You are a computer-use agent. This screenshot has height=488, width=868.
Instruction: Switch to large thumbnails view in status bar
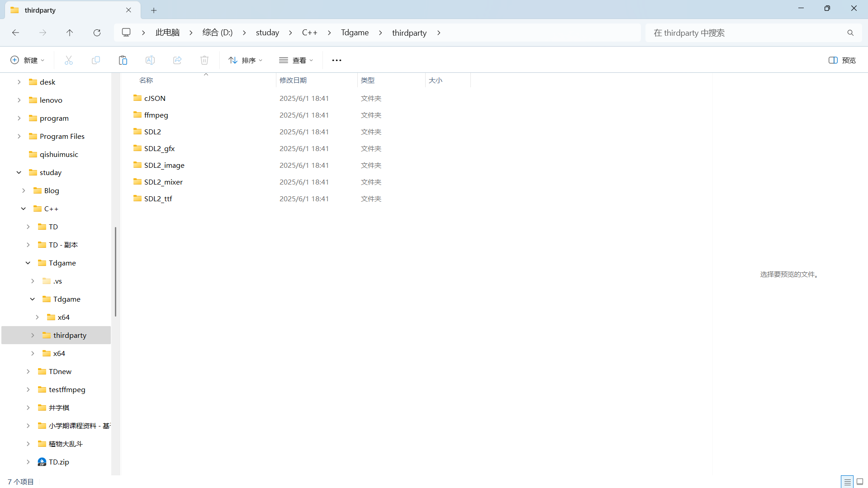pos(860,482)
